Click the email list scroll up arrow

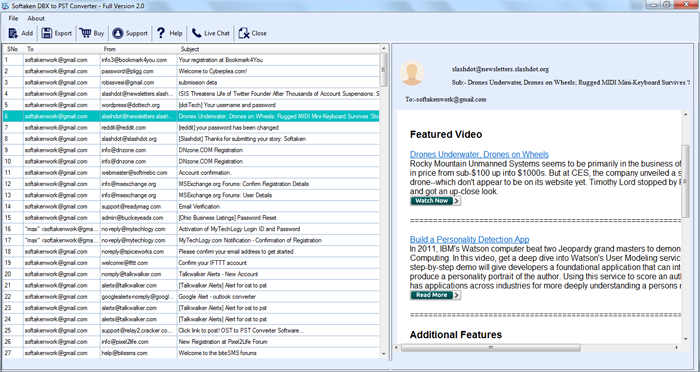(383, 48)
